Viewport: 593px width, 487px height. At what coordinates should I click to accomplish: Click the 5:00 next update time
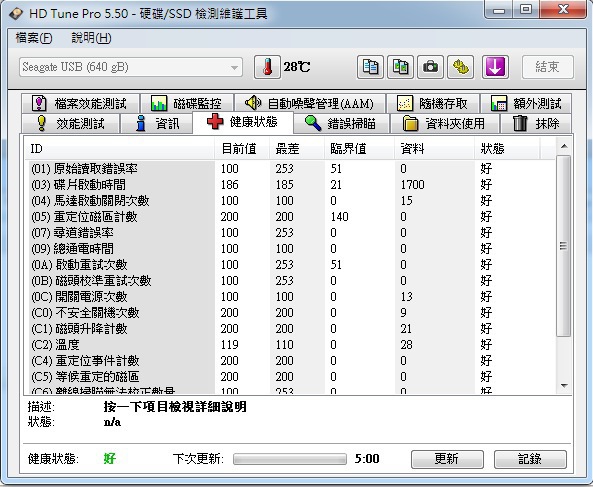[367, 459]
